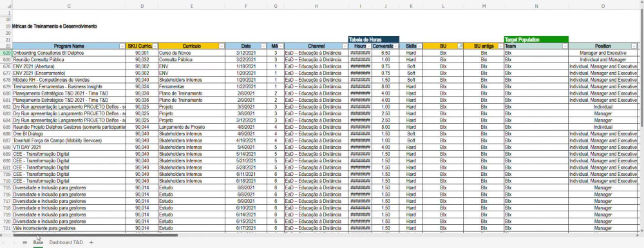Click the Tabela de Horas header cell
644x248 pixels.
[x=374, y=39]
